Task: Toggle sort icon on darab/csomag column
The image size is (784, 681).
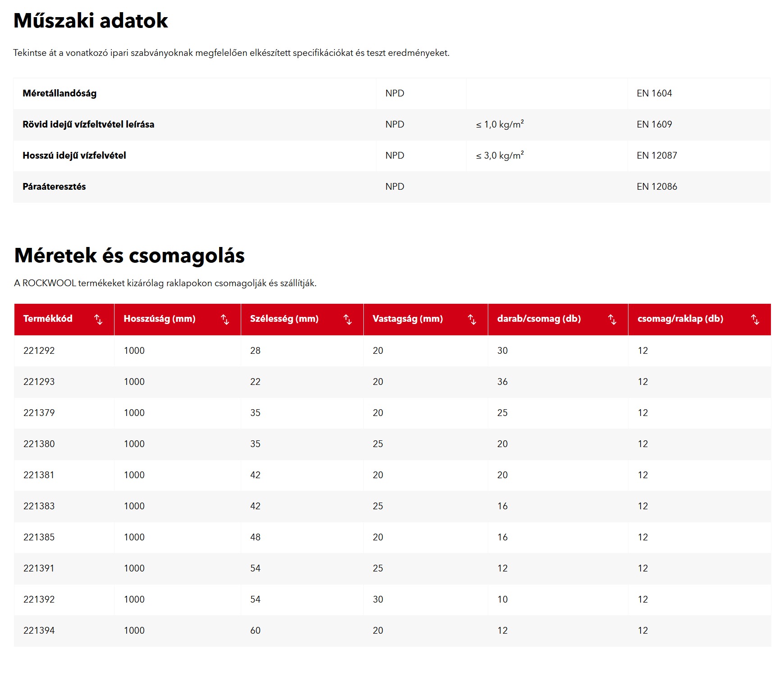Action: [x=612, y=320]
